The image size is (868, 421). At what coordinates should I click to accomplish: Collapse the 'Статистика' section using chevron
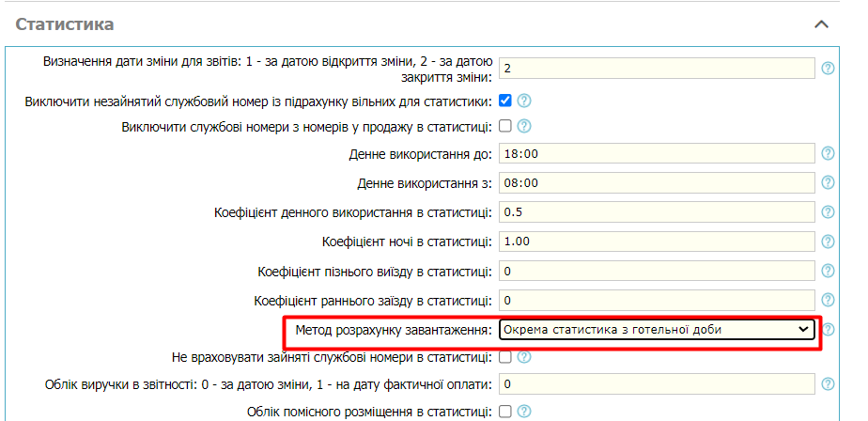[821, 23]
